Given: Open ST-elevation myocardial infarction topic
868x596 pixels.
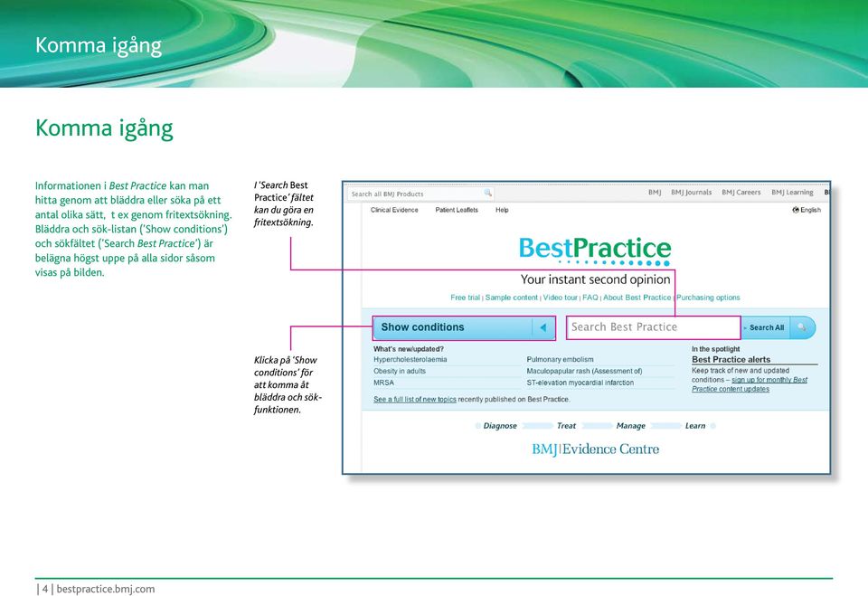Looking at the screenshot, I should click(580, 383).
